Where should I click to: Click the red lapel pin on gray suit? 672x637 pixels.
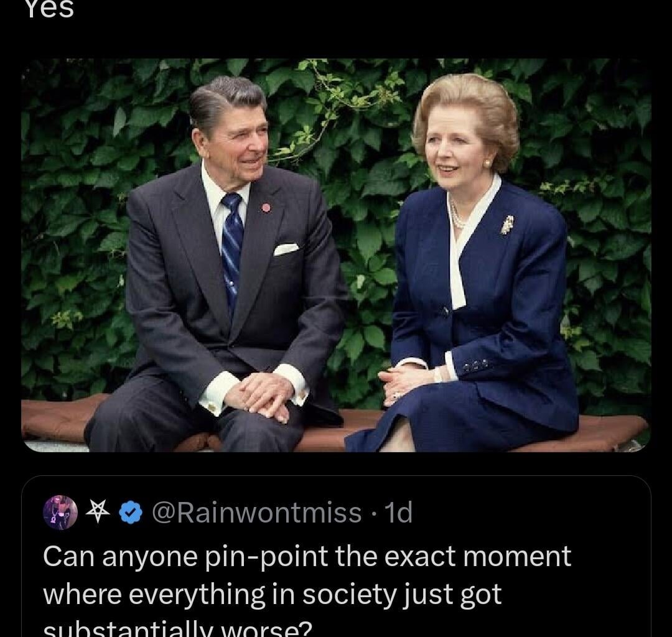click(x=266, y=207)
